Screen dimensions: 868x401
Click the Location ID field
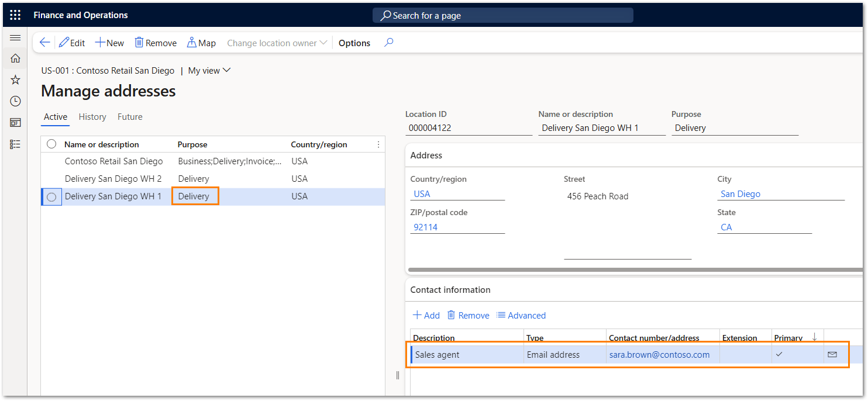[x=469, y=128]
